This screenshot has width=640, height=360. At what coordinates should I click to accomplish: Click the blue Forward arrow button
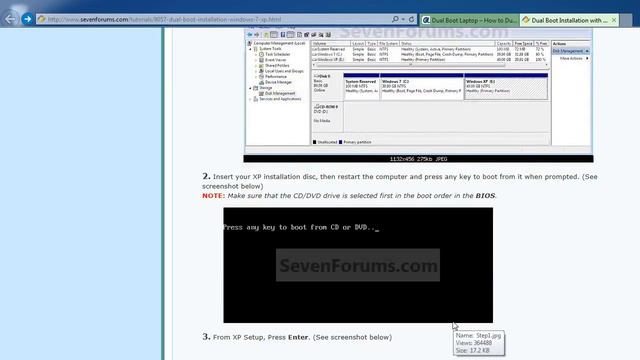[x=27, y=19]
